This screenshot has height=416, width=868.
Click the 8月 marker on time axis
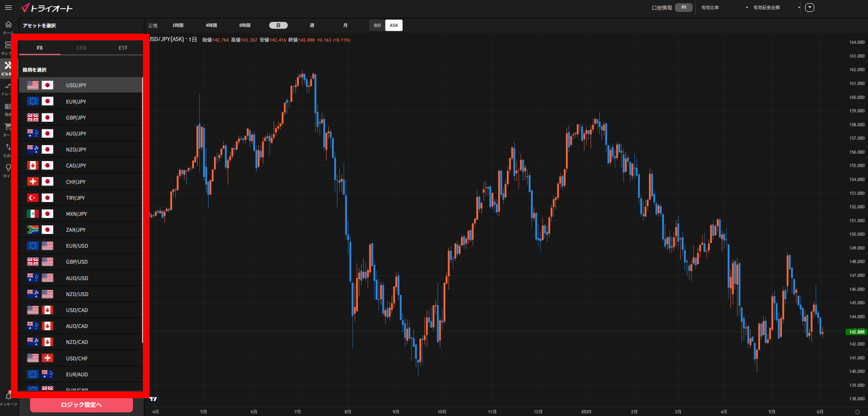tap(348, 412)
